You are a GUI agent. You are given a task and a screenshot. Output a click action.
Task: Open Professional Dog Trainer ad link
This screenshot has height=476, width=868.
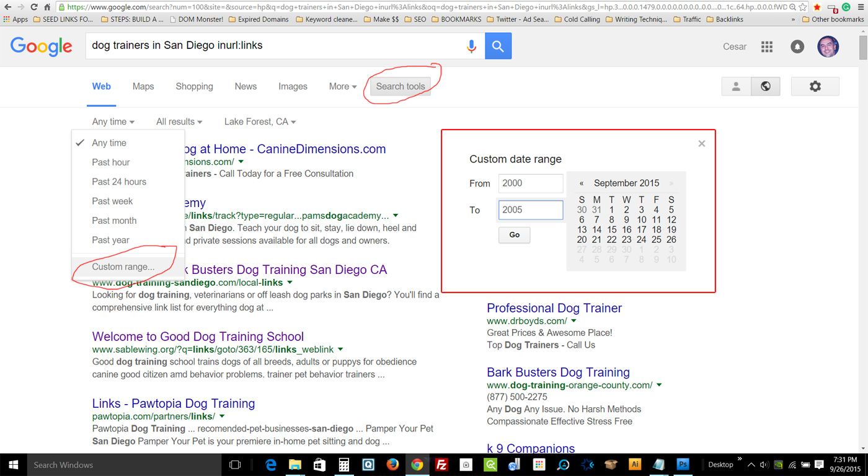554,308
